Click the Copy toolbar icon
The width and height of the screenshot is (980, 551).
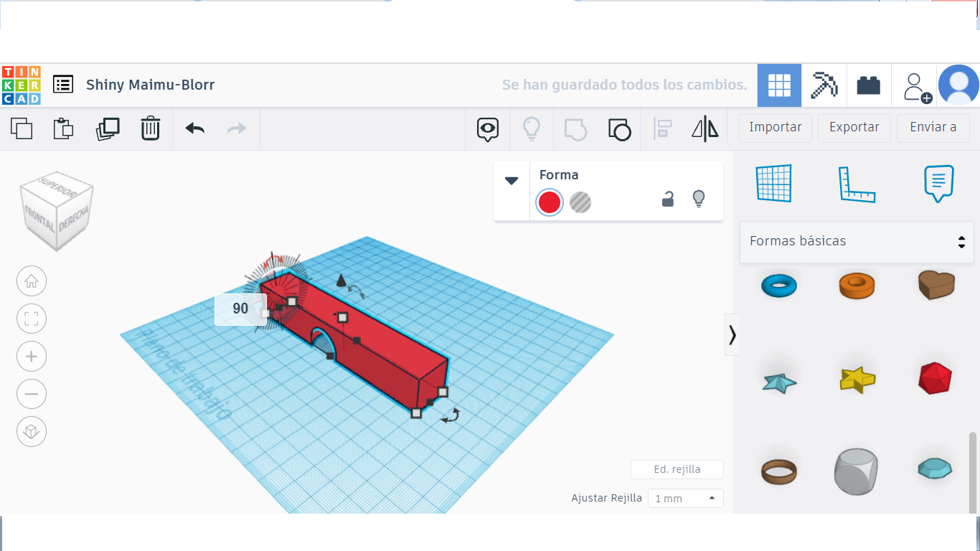pos(22,128)
